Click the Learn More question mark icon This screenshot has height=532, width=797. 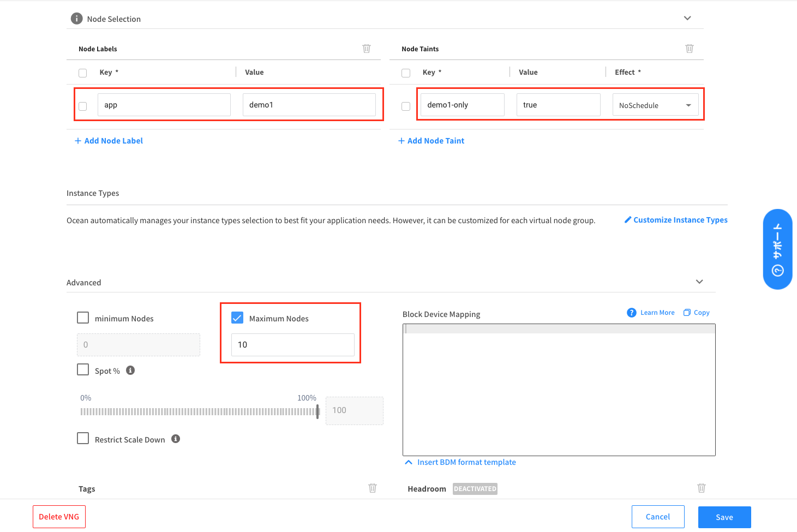632,313
